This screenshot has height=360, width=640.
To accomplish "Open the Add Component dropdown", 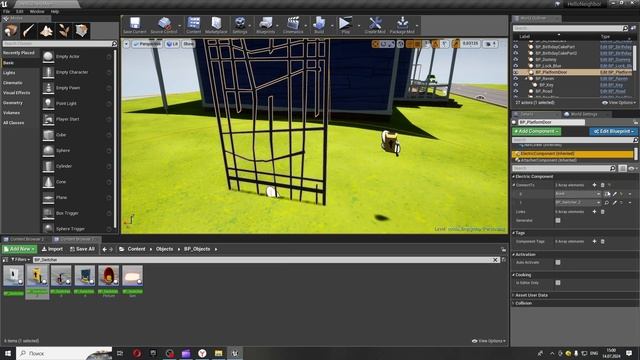I will click(536, 131).
